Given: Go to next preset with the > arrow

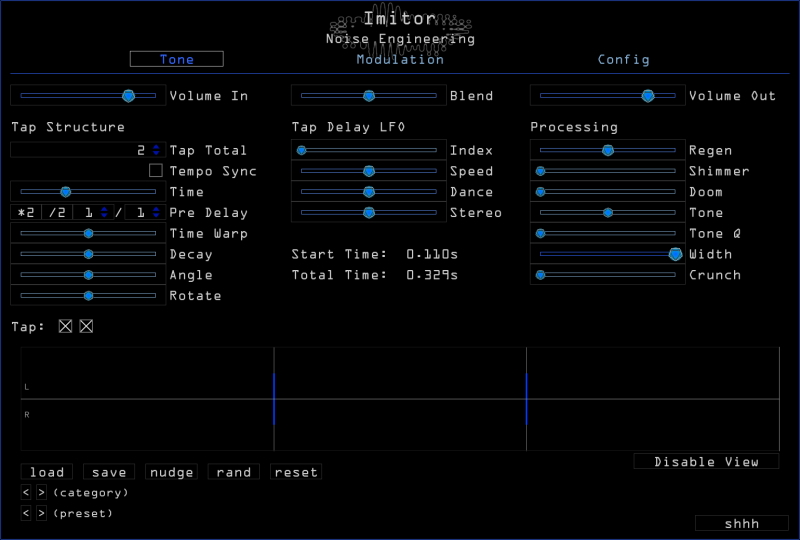Looking at the screenshot, I should tap(42, 513).
